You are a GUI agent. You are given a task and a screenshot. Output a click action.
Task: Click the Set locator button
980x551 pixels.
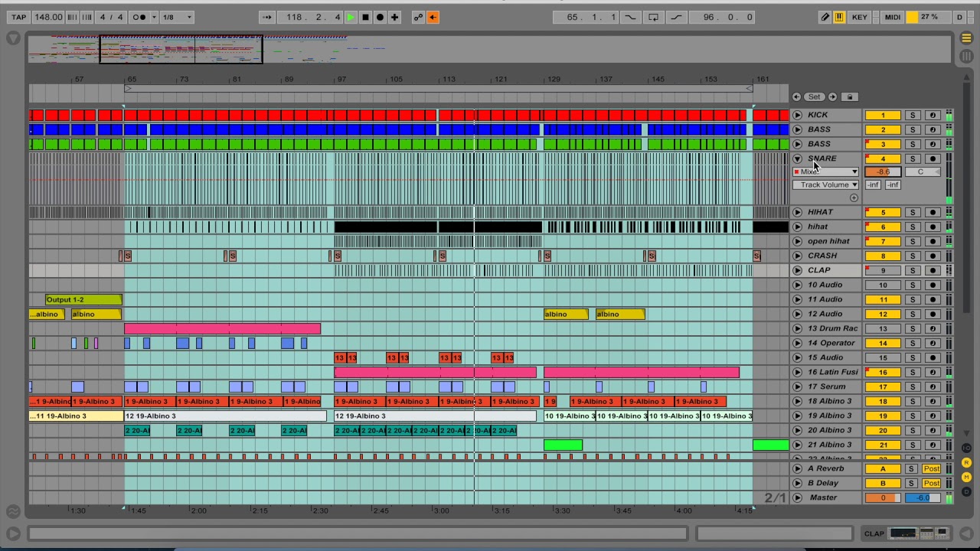[x=815, y=97]
